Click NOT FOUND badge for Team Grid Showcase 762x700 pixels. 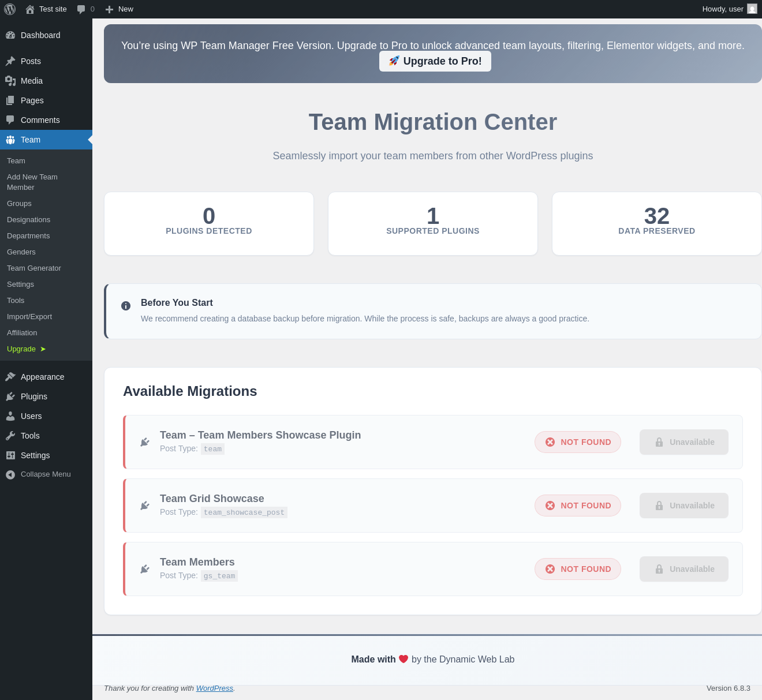point(578,506)
